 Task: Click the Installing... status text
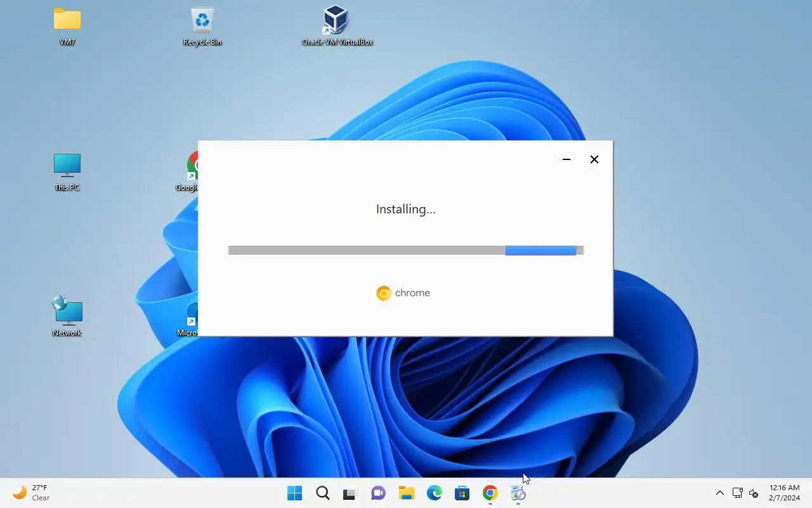[406, 209]
